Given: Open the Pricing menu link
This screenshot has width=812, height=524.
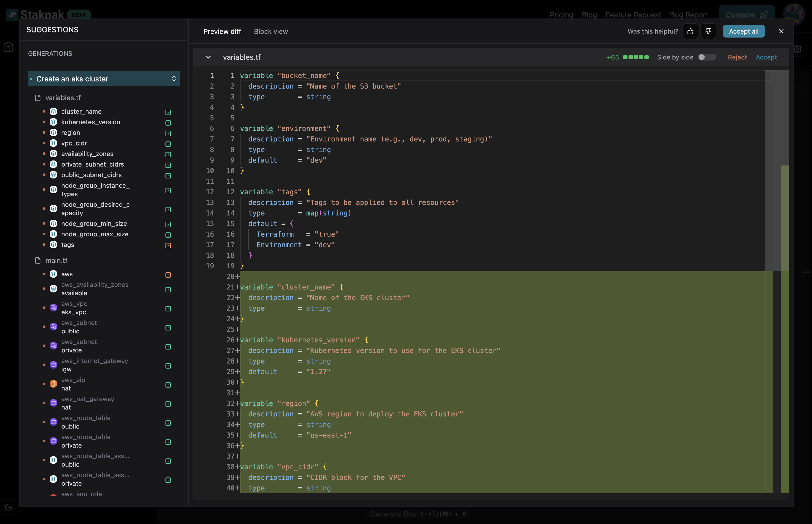Looking at the screenshot, I should (x=561, y=15).
